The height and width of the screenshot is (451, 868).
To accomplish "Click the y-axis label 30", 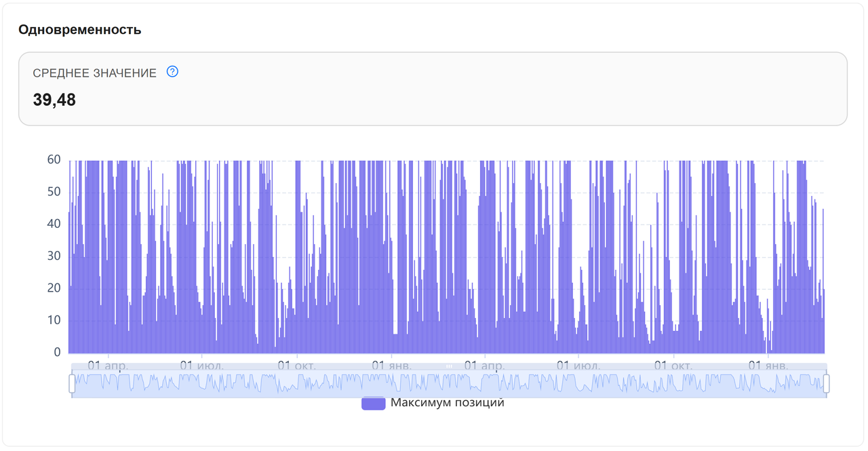I will pyautogui.click(x=54, y=256).
